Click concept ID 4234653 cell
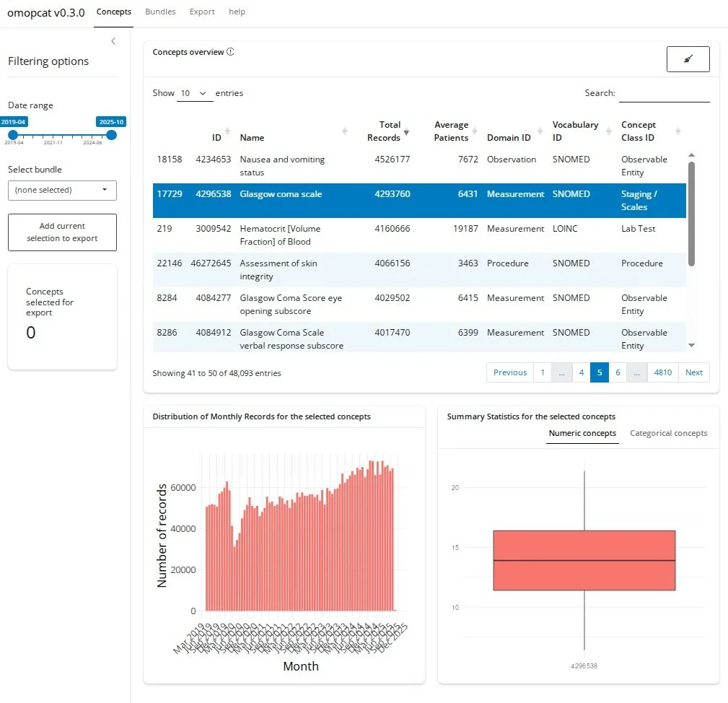Image resolution: width=728 pixels, height=703 pixels. click(213, 160)
